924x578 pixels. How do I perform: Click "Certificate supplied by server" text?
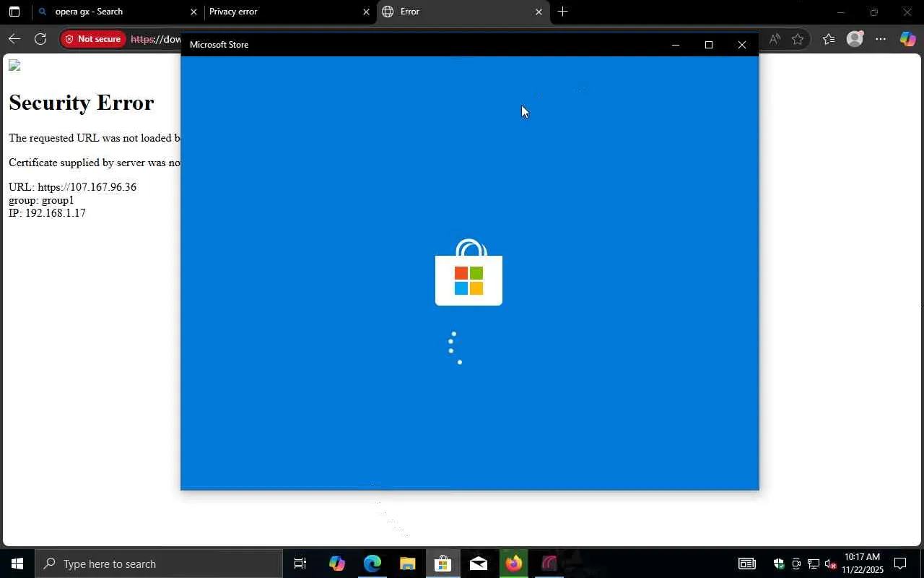95,163
